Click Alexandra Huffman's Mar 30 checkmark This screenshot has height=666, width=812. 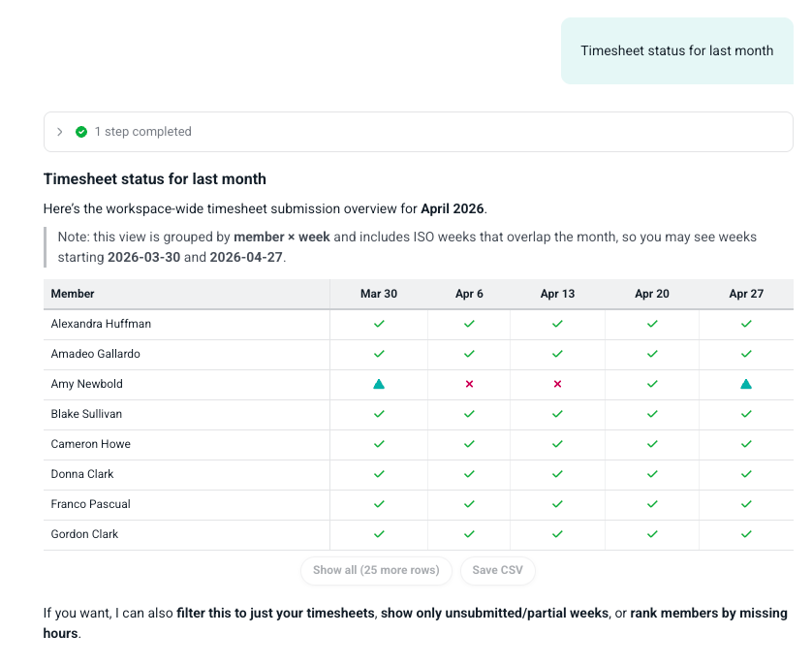(379, 324)
